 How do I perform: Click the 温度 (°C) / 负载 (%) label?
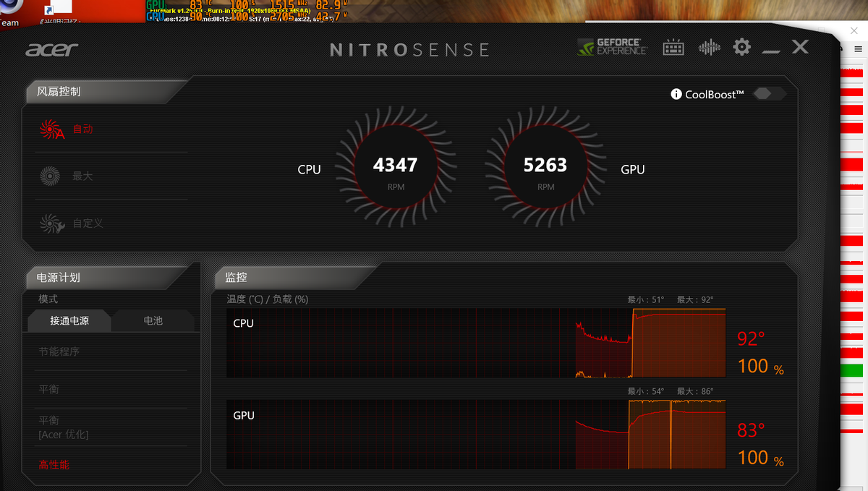(x=268, y=299)
